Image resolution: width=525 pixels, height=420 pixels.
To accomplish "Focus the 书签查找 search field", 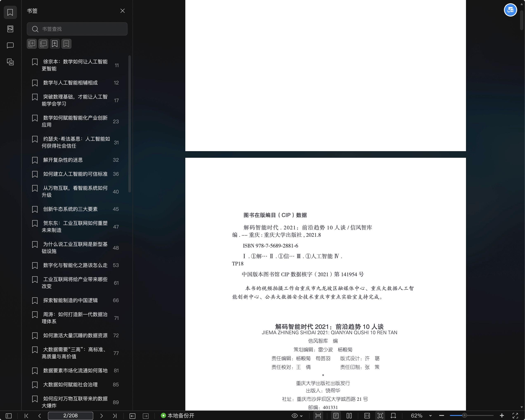I will [77, 29].
